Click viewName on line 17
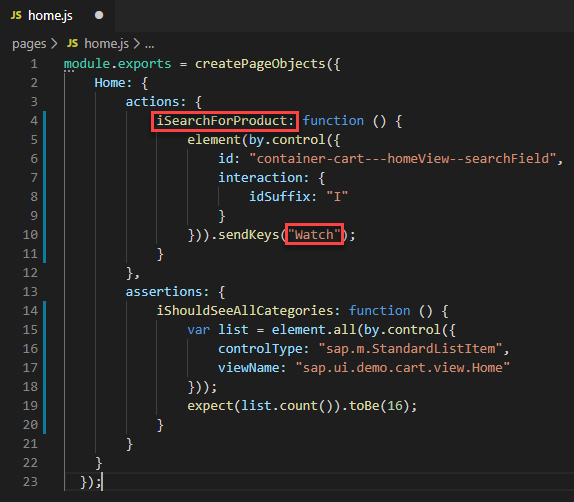 (x=248, y=368)
